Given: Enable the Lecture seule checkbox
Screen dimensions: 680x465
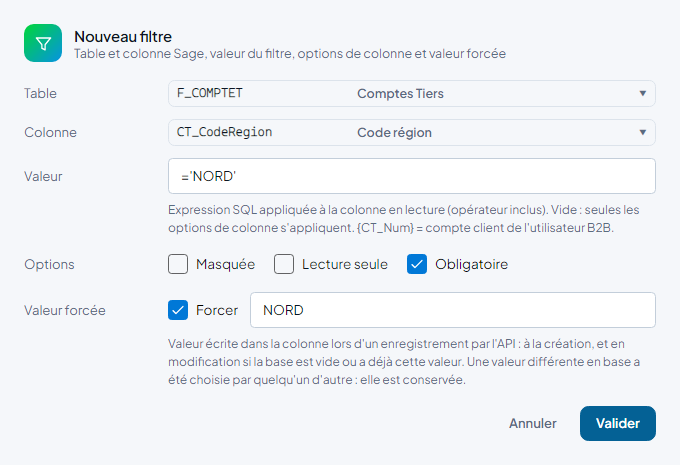Looking at the screenshot, I should (284, 264).
